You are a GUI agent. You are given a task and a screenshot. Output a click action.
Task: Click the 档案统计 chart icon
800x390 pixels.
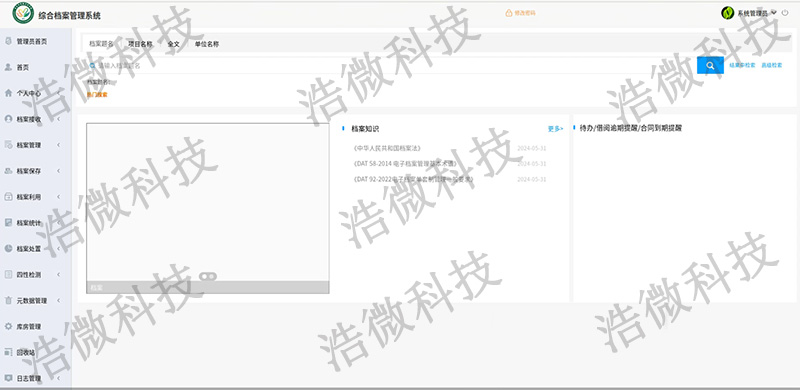point(8,223)
